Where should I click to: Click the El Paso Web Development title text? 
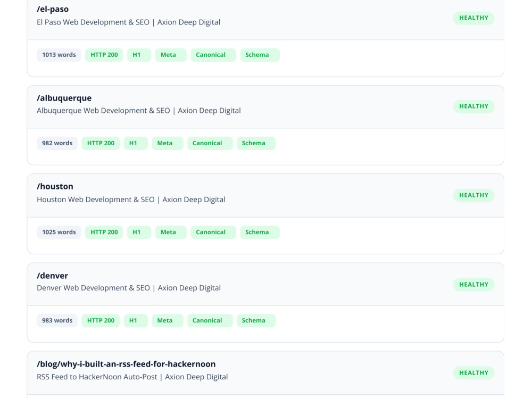[128, 22]
